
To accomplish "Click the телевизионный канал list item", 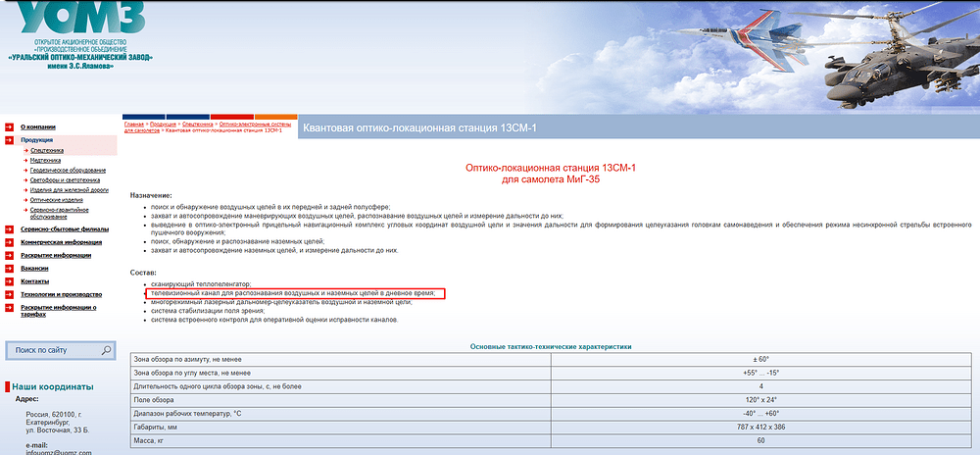I will (x=292, y=293).
